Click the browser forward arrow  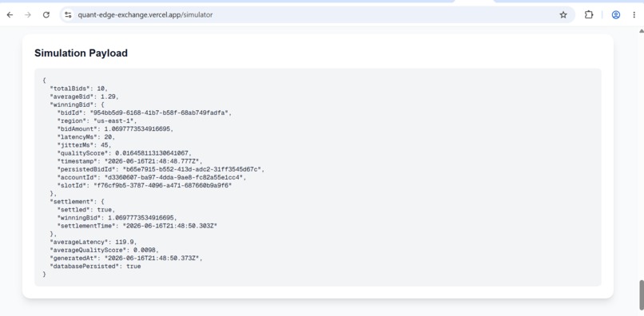click(x=28, y=15)
